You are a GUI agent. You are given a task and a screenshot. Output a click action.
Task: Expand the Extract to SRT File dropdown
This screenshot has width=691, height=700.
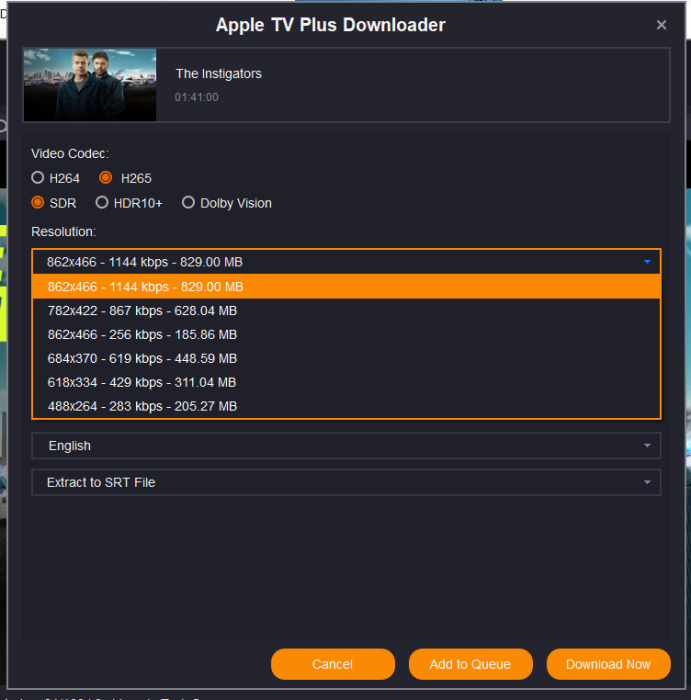coord(346,482)
